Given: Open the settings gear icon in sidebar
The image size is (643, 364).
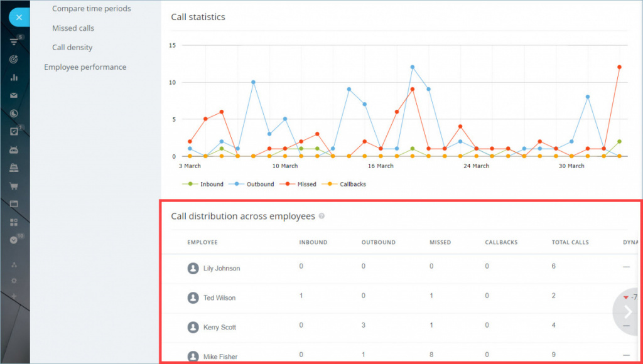Looking at the screenshot, I should point(14,281).
